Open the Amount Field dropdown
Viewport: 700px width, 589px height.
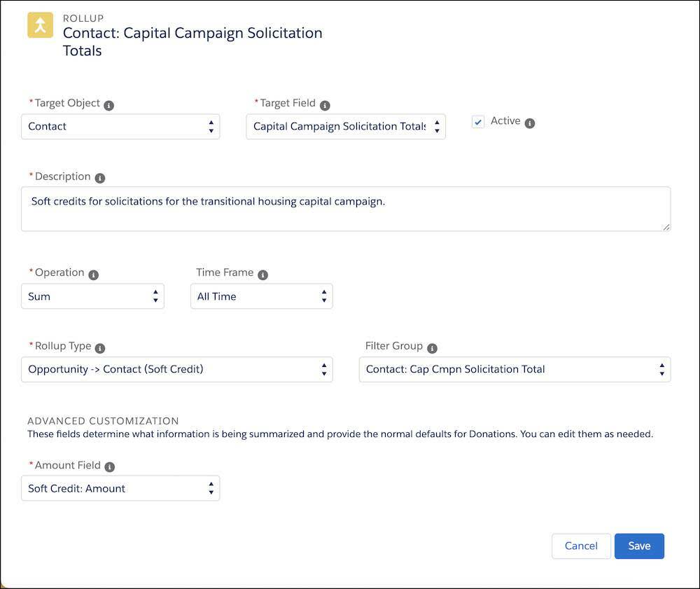click(x=120, y=489)
